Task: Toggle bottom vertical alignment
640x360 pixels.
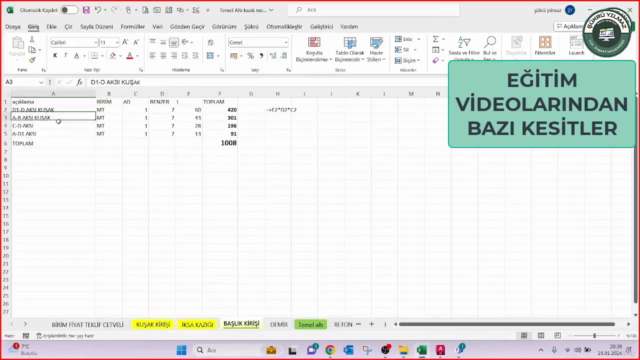Action: [174, 42]
